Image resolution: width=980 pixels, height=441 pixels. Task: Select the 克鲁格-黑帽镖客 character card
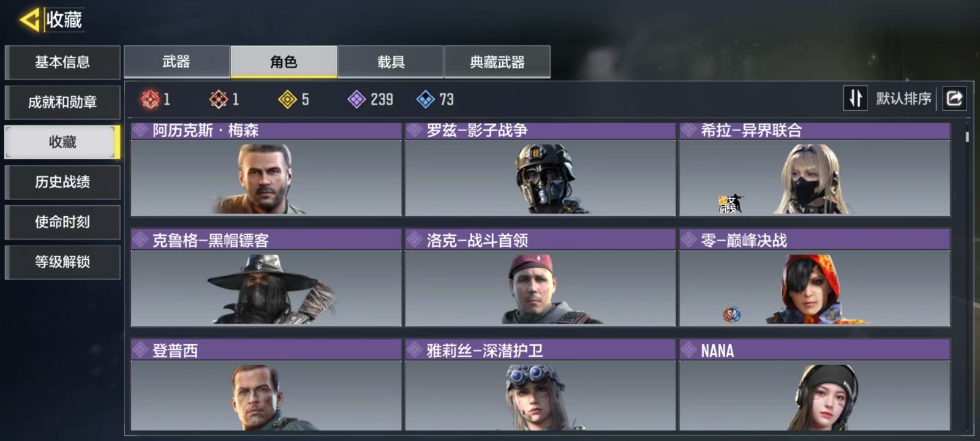pyautogui.click(x=266, y=277)
